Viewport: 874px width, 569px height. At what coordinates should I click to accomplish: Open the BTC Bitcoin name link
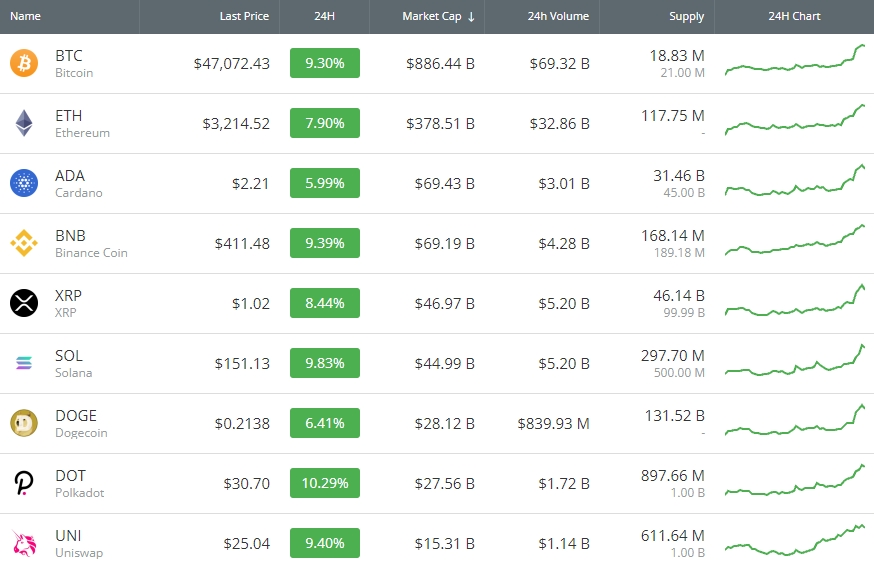tap(73, 64)
